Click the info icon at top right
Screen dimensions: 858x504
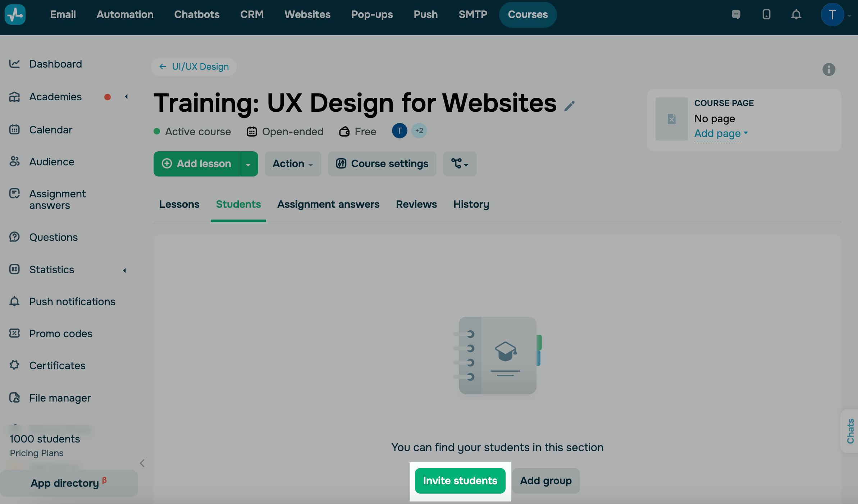point(829,69)
